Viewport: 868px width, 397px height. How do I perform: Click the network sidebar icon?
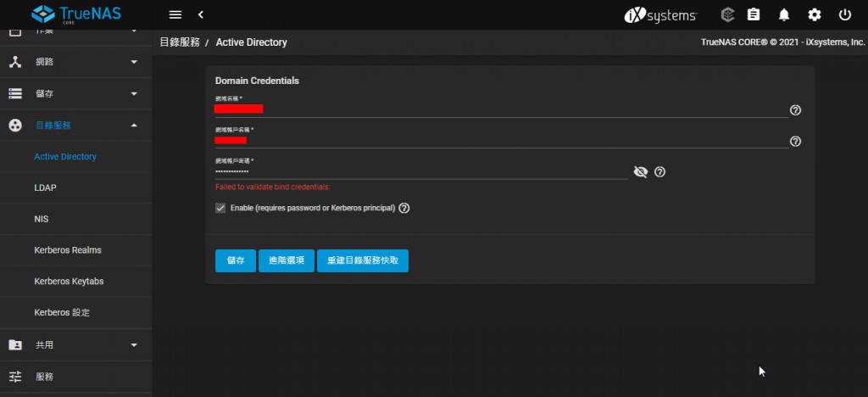[15, 62]
